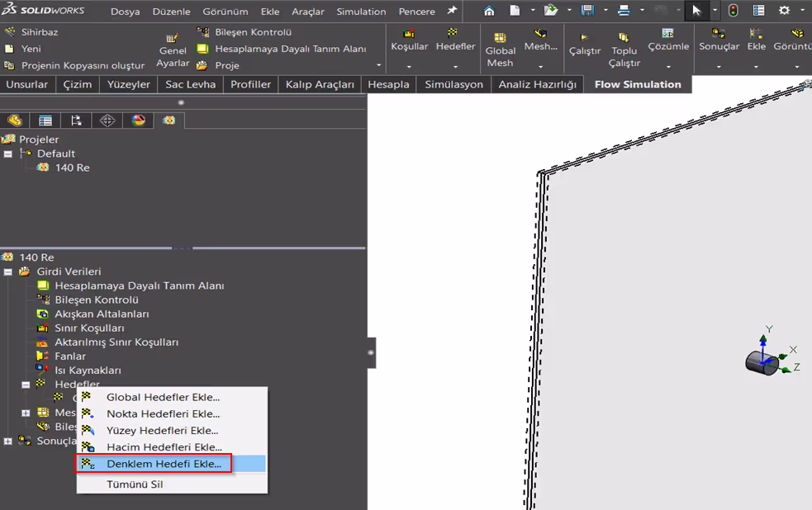Click the Ekle ribbon tool

coord(756,40)
